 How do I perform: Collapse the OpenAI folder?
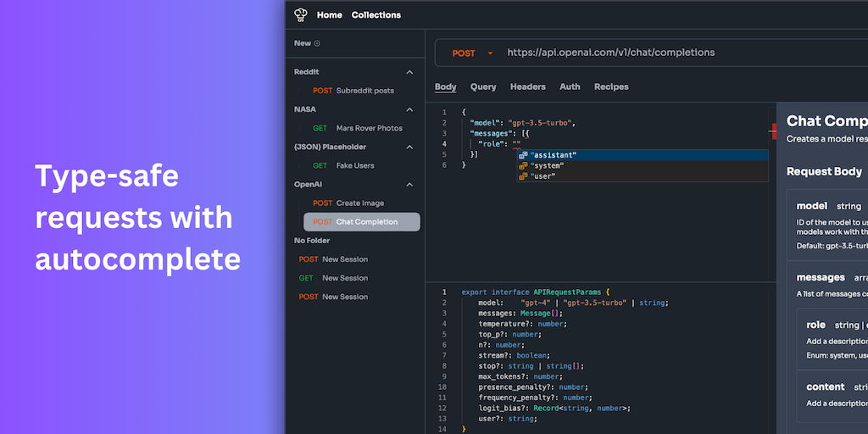410,184
